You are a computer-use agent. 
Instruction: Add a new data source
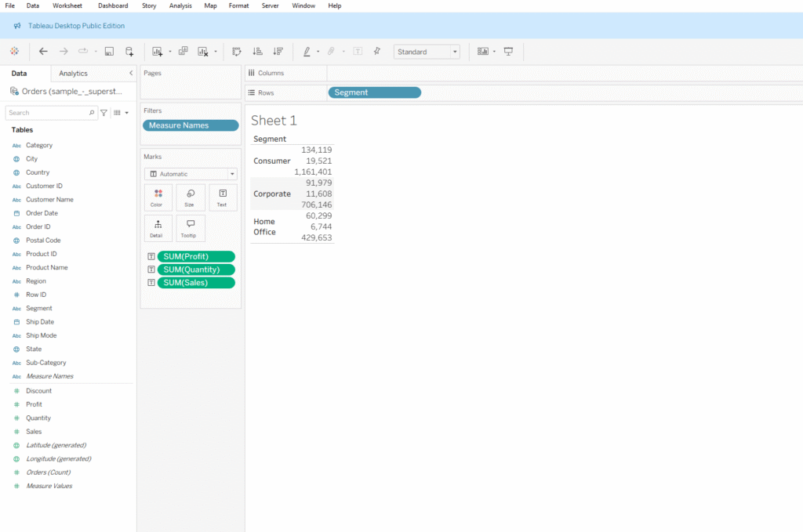coord(129,52)
